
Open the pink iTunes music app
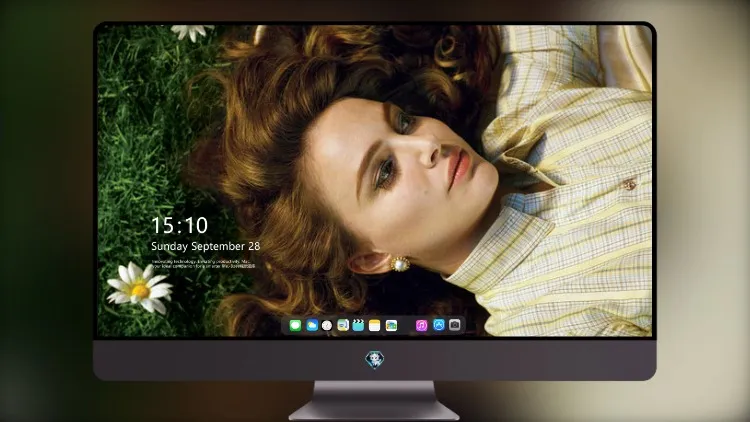pos(421,325)
